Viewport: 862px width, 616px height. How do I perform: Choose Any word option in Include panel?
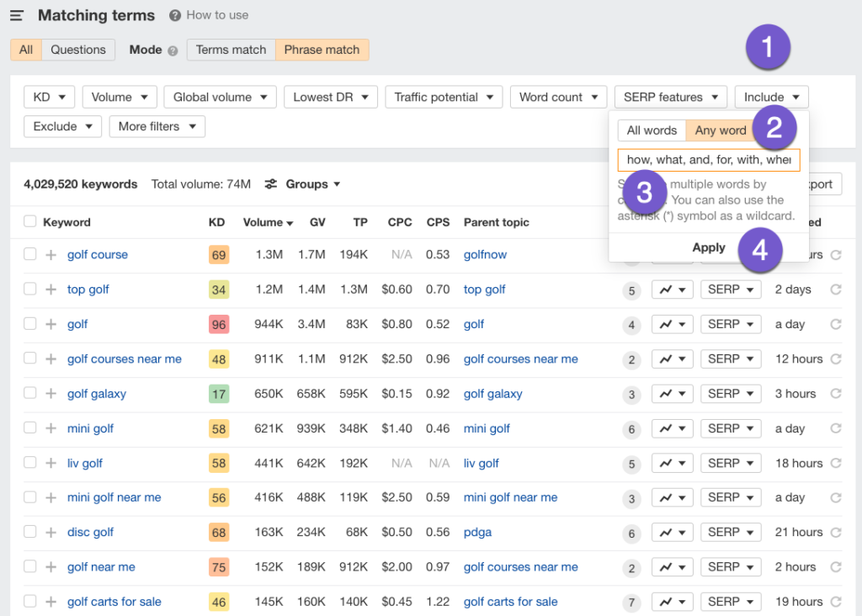click(721, 130)
